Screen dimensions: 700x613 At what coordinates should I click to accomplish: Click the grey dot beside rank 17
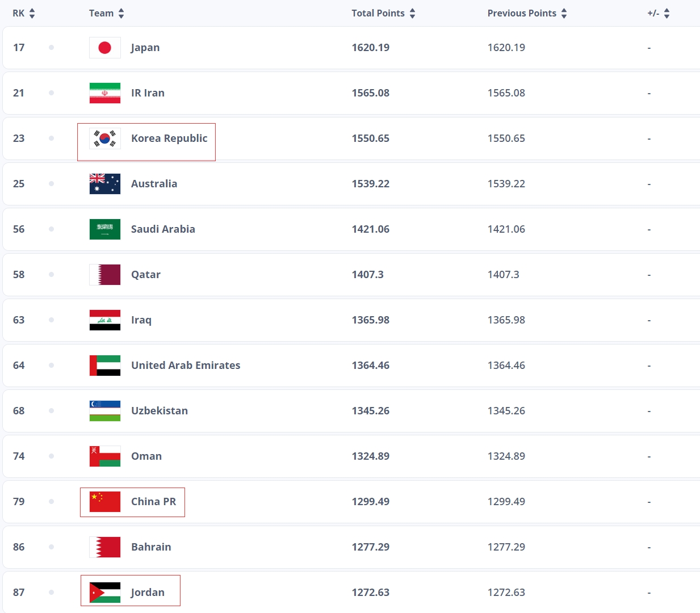click(52, 48)
